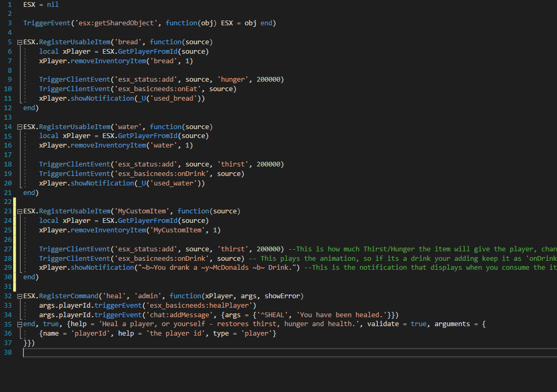This screenshot has height=392, width=557.
Task: Collapse the 'water' RegisterUsableItem code block
Action: (19, 126)
